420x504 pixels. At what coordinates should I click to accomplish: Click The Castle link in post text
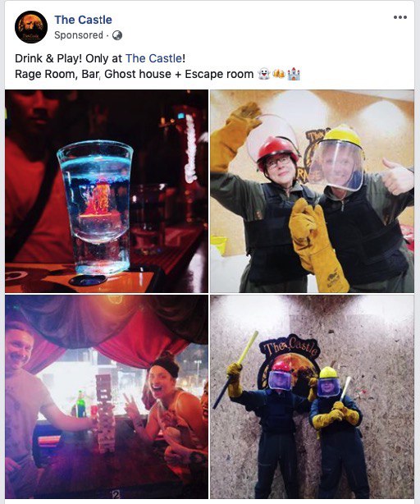[153, 58]
